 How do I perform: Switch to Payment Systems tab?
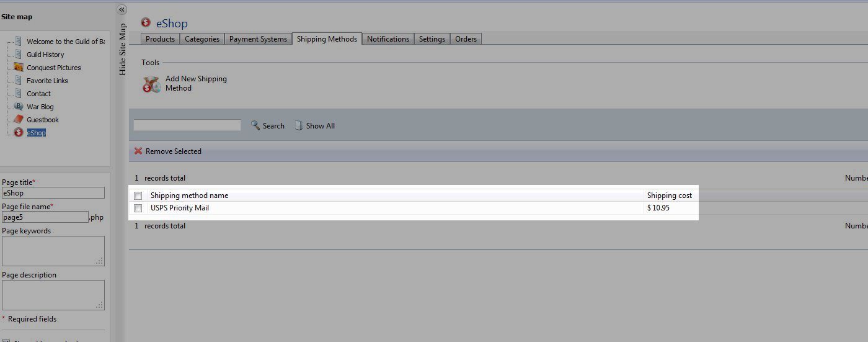click(258, 38)
